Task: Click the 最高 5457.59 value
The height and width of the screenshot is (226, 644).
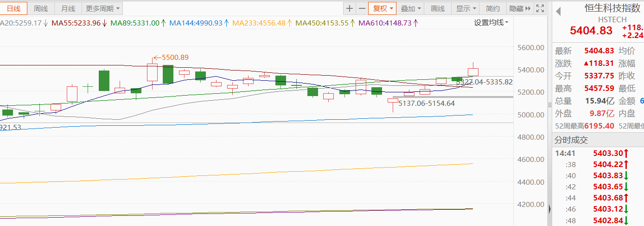Action: (x=599, y=89)
